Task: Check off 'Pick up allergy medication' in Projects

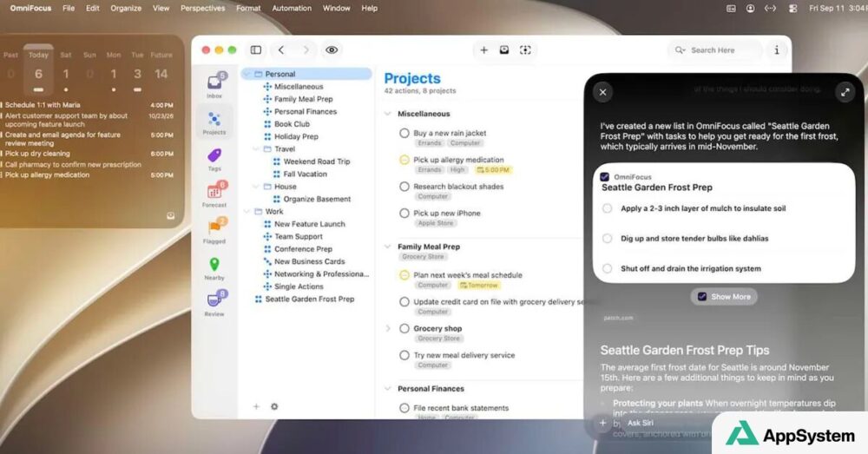Action: 404,160
